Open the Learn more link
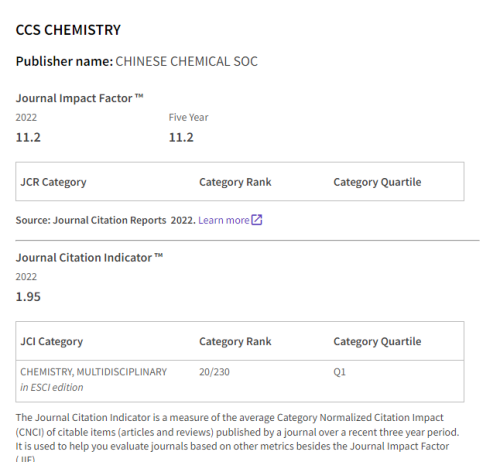This screenshot has height=462, width=500. coord(224,220)
